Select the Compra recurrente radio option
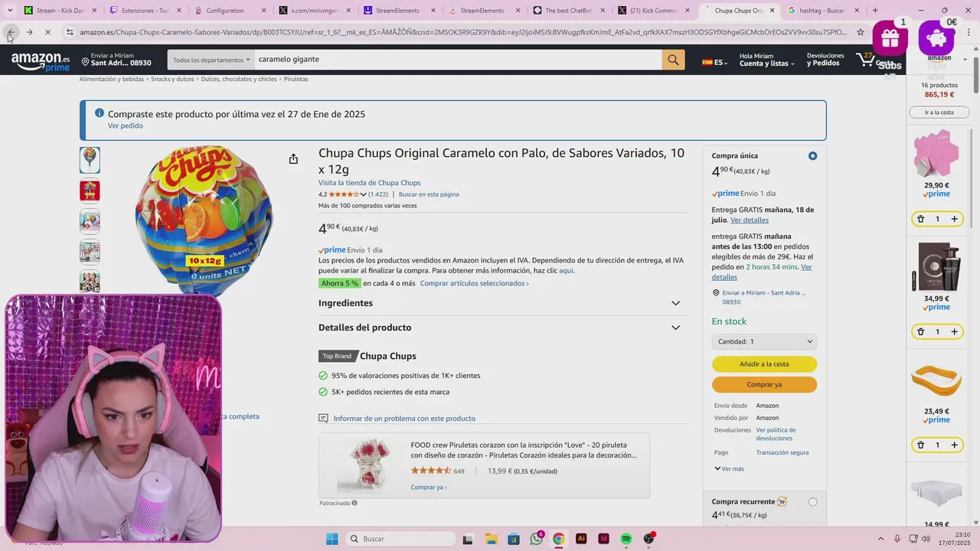Screen dimensions: 980x551 (x=812, y=502)
